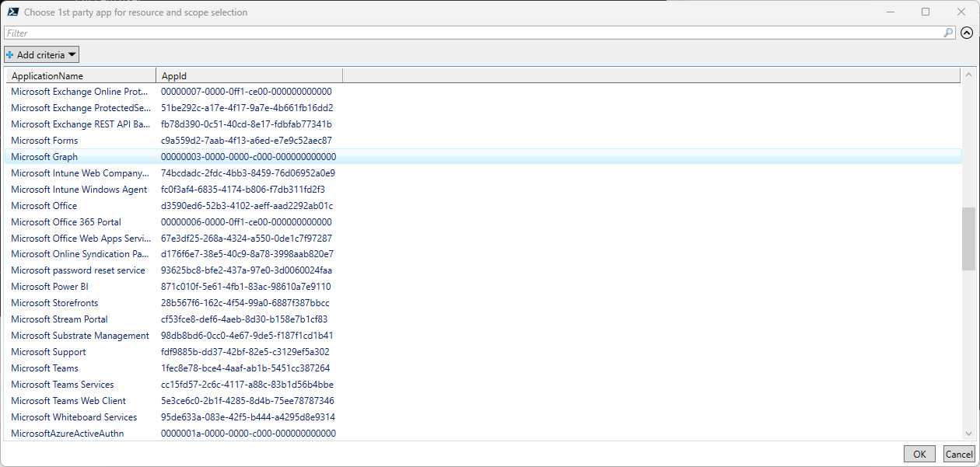Click the scrollbar up arrow
This screenshot has width=980, height=467.
968,75
